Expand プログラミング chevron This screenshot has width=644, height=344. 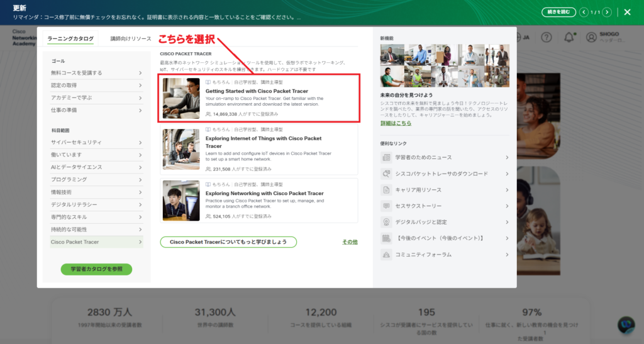140,180
